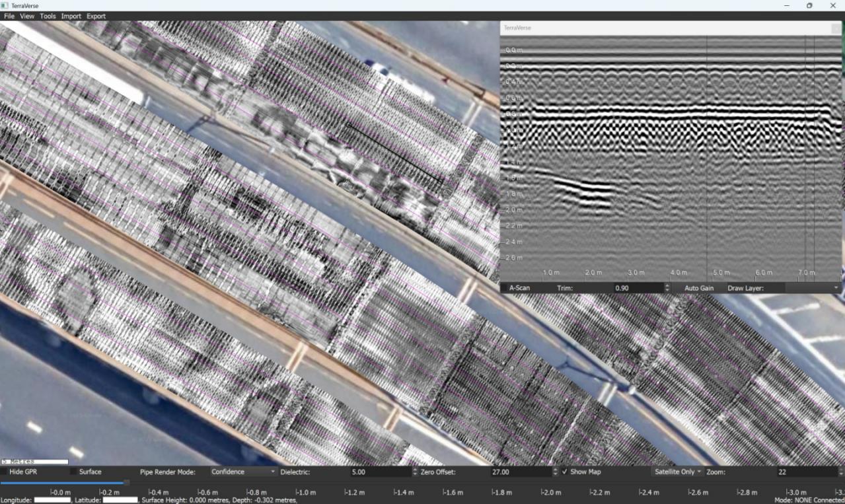Click the map scale bar in meters
The image size is (845, 504).
34,462
